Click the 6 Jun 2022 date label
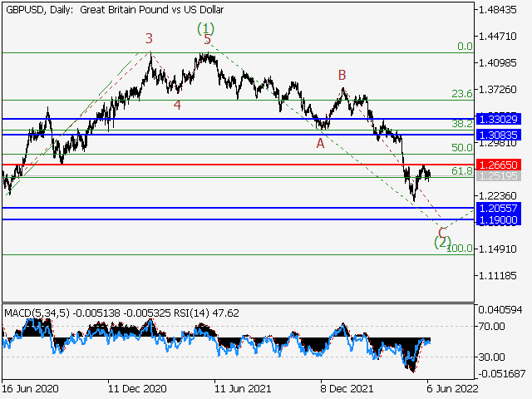 pos(452,388)
